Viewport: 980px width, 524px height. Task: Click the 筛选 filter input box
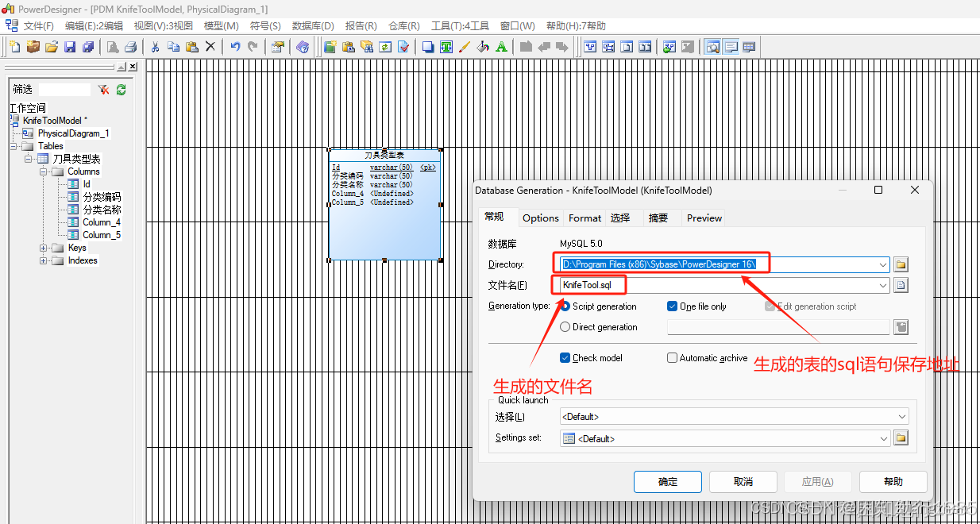click(64, 90)
